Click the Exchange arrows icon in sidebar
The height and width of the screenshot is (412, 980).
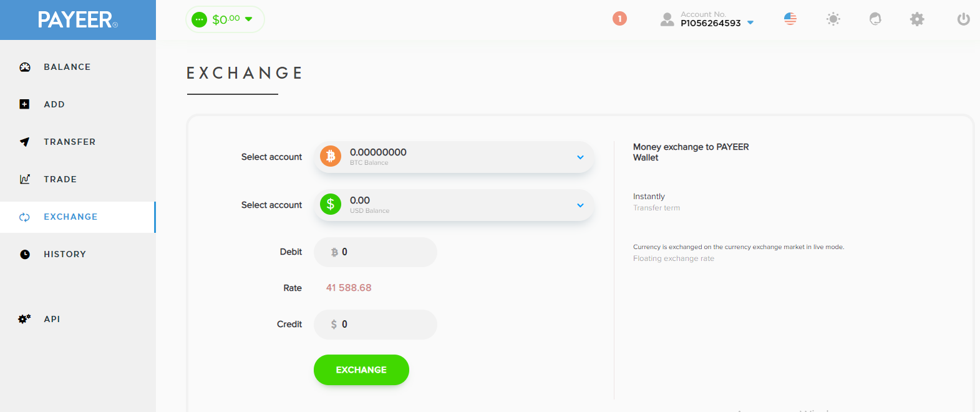pos(24,217)
